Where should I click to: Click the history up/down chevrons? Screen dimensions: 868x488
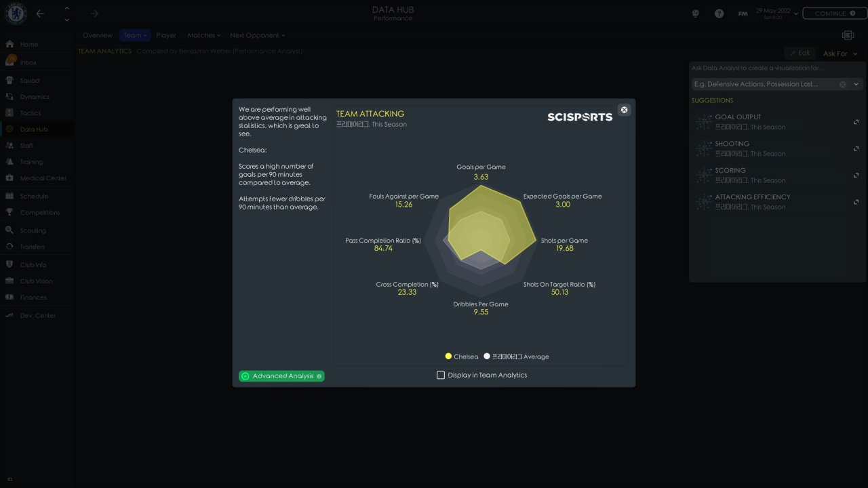[x=66, y=14]
